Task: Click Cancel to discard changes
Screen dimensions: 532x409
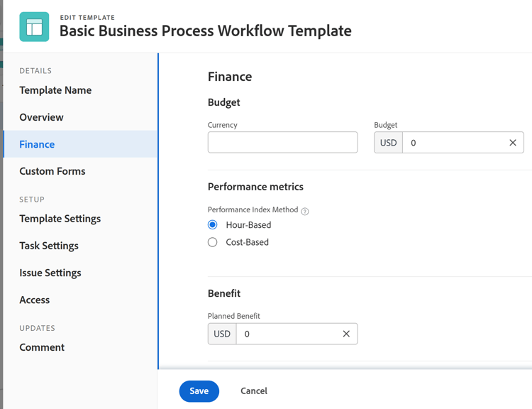Action: (254, 391)
